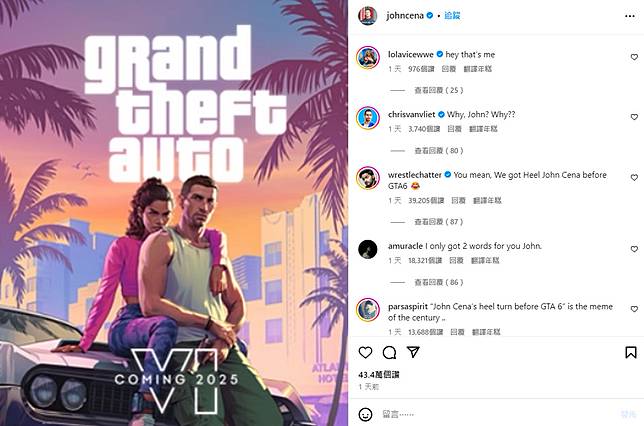Open the chrisvanvliet username link
This screenshot has width=644, height=426.
pyautogui.click(x=412, y=115)
